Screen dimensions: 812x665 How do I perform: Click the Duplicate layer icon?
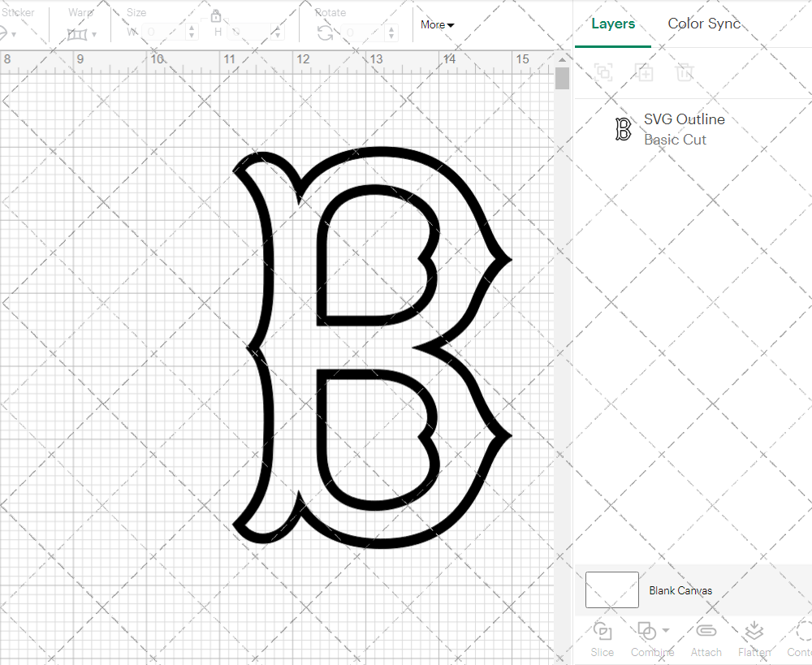[x=644, y=72]
